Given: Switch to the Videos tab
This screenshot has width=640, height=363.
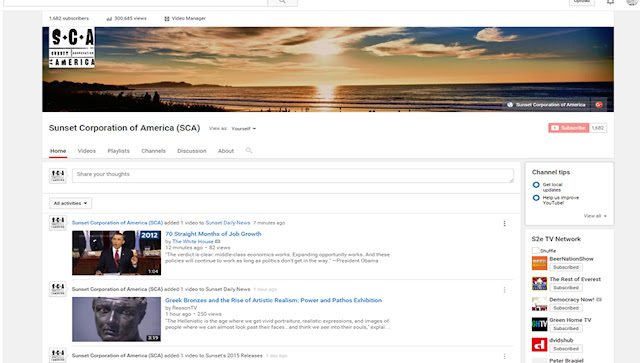Looking at the screenshot, I should (87, 151).
